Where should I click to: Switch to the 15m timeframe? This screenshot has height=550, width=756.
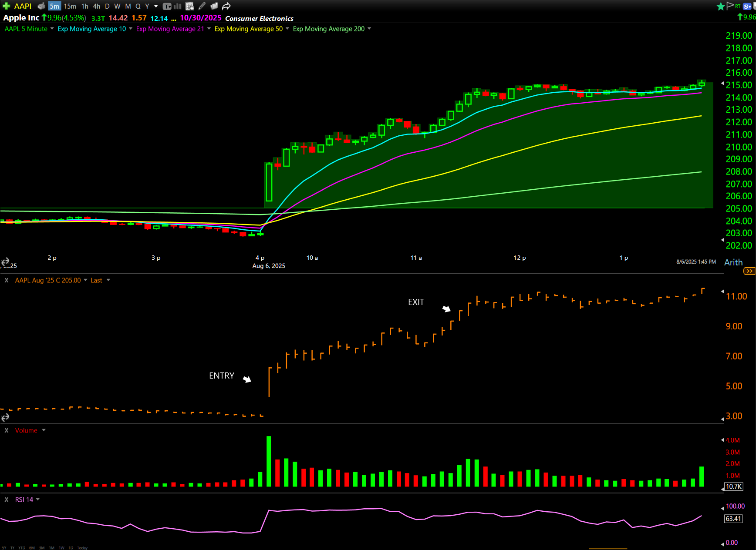coord(70,6)
